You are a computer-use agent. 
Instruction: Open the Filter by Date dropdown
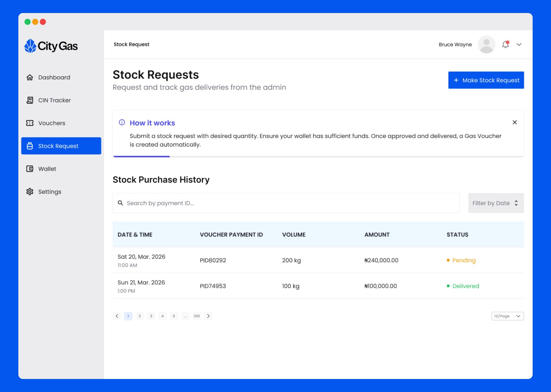pyautogui.click(x=496, y=203)
